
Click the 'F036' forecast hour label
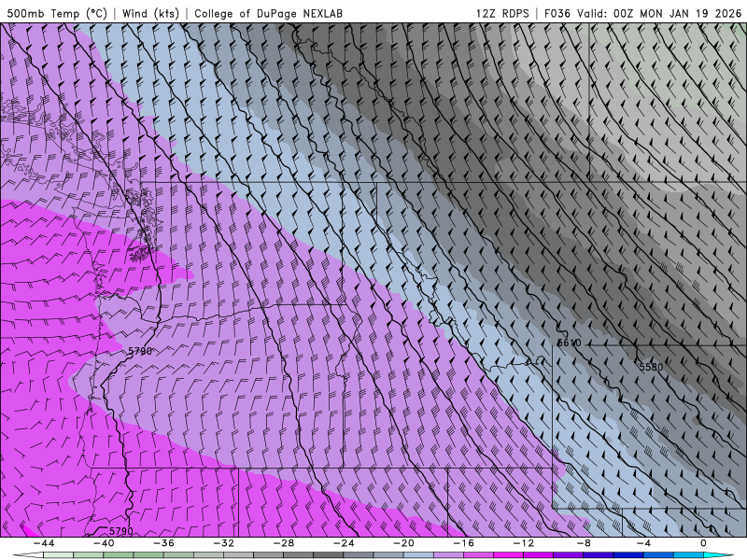(x=557, y=13)
